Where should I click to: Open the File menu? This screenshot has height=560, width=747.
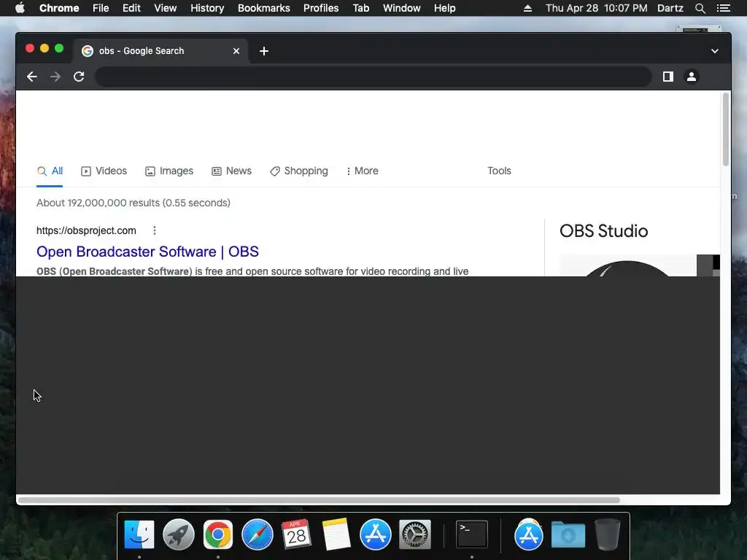[101, 8]
